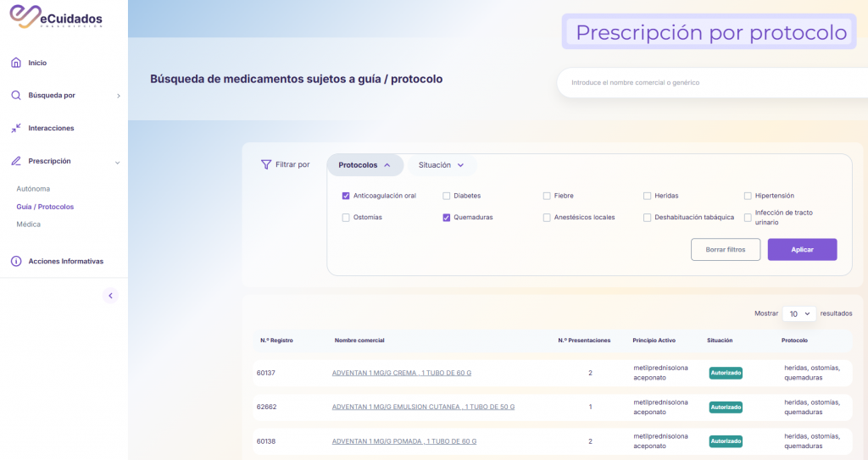Click registry number 60137
This screenshot has width=868, height=460.
coord(265,373)
